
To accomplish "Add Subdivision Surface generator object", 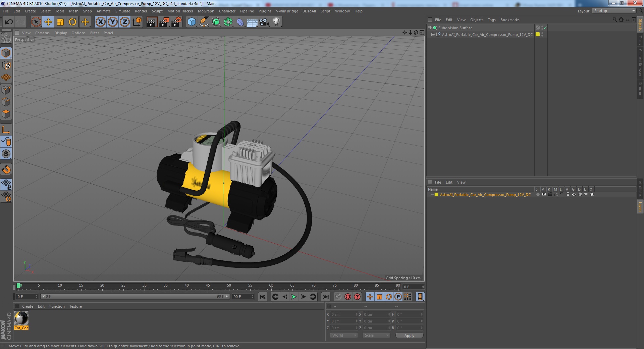I will 216,22.
